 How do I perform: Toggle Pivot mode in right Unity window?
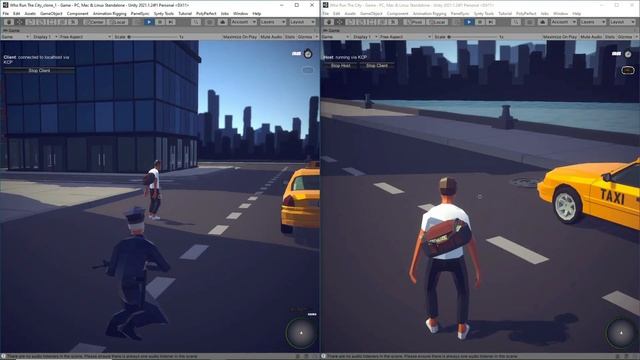[x=414, y=22]
